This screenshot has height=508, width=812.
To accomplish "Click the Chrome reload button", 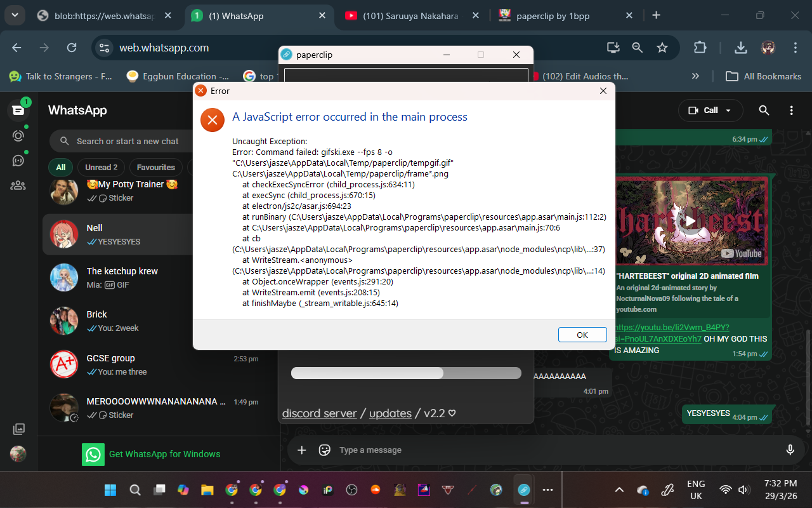I will pos(72,48).
